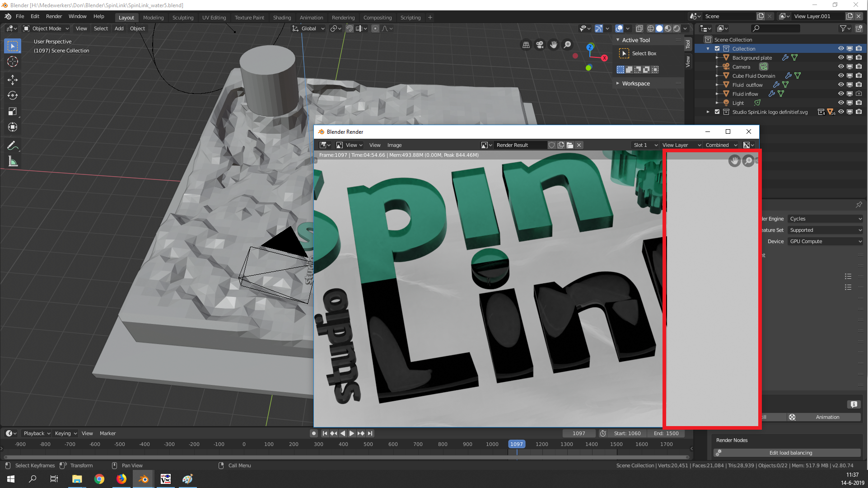This screenshot has height=488, width=868.
Task: Hide Background plate in viewport
Action: tap(841, 57)
